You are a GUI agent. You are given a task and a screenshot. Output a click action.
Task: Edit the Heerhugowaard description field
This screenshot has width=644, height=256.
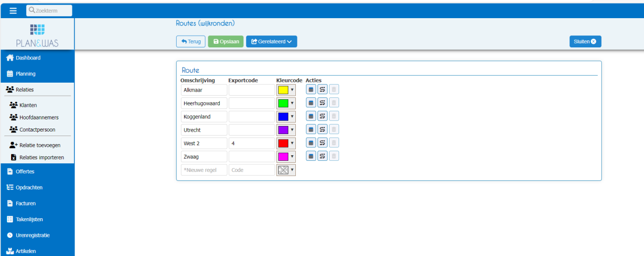tap(204, 103)
